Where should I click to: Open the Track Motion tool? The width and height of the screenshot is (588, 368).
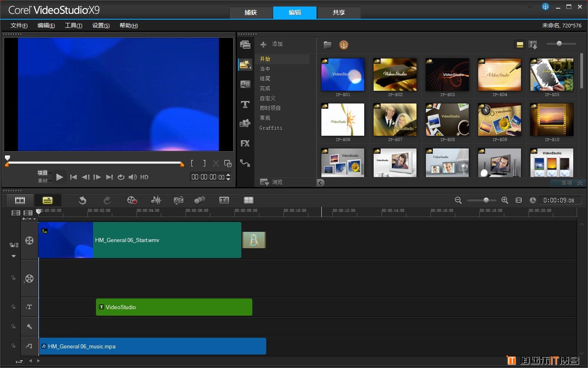pos(200,200)
